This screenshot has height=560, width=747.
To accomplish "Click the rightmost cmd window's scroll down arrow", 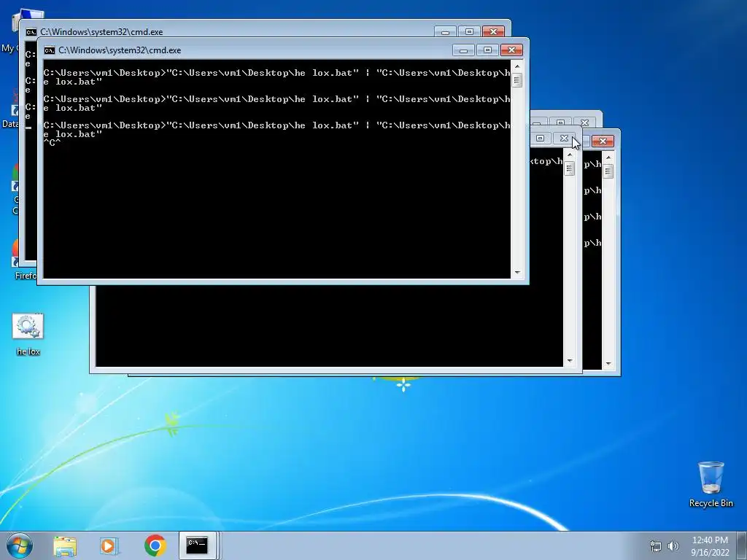I will (x=608, y=364).
